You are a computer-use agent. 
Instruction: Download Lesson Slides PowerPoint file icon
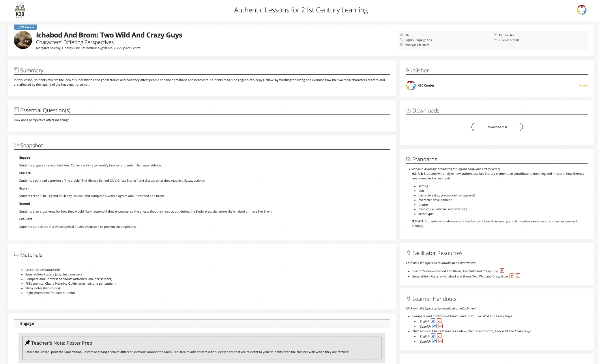coord(502,271)
